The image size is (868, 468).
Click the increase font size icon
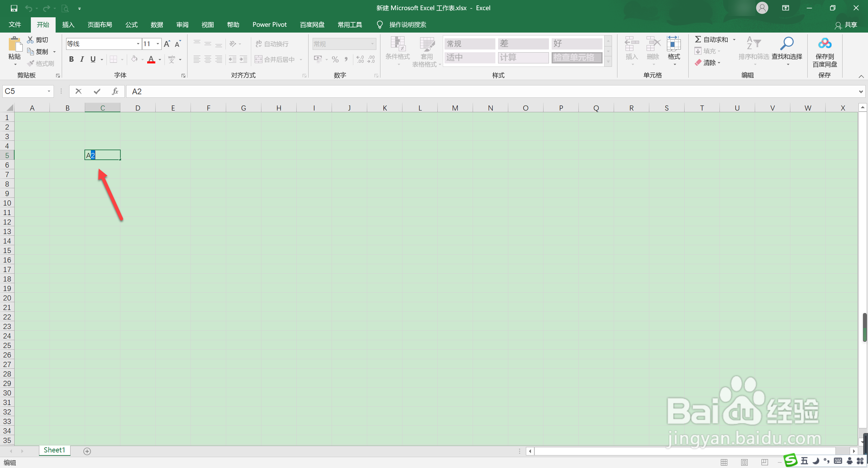pyautogui.click(x=167, y=44)
